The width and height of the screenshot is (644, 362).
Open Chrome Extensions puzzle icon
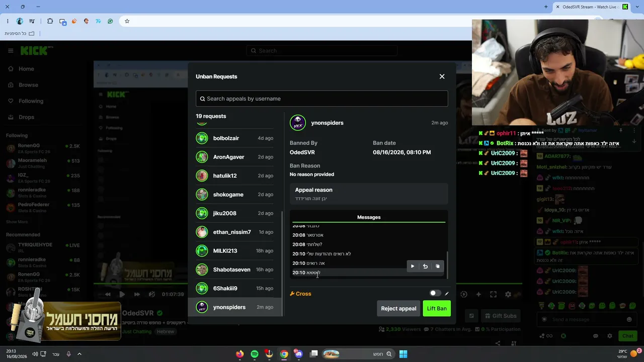[50, 21]
